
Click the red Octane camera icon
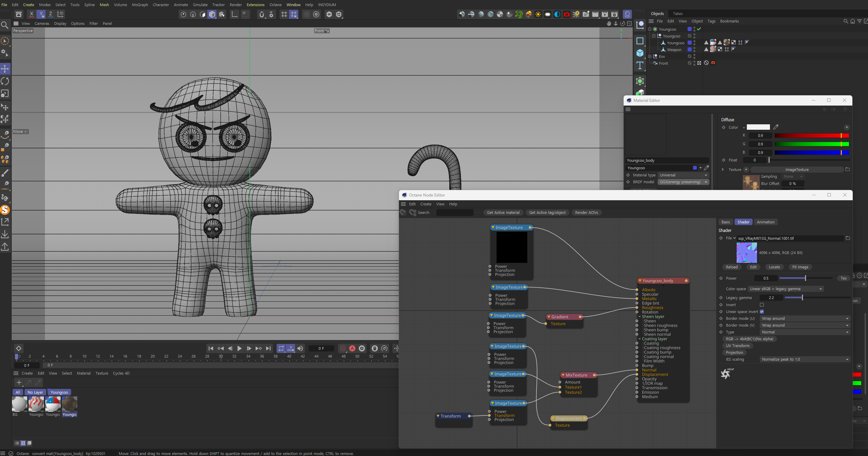click(x=567, y=14)
